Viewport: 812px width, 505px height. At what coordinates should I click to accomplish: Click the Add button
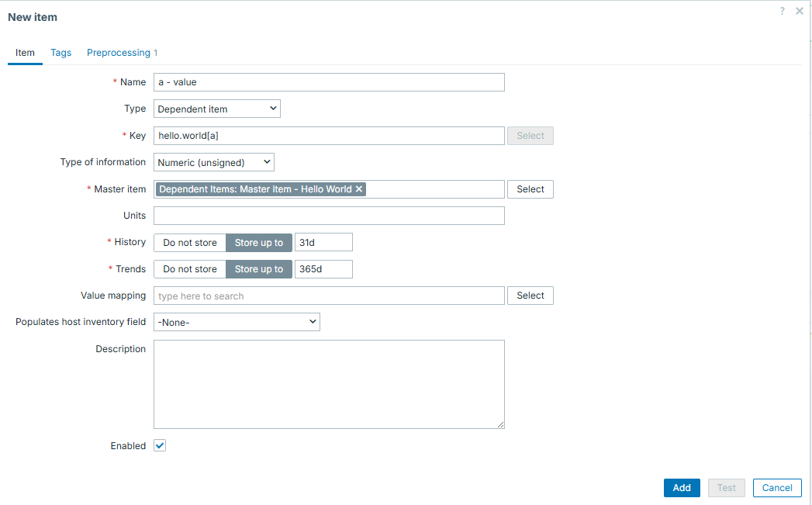pyautogui.click(x=682, y=488)
